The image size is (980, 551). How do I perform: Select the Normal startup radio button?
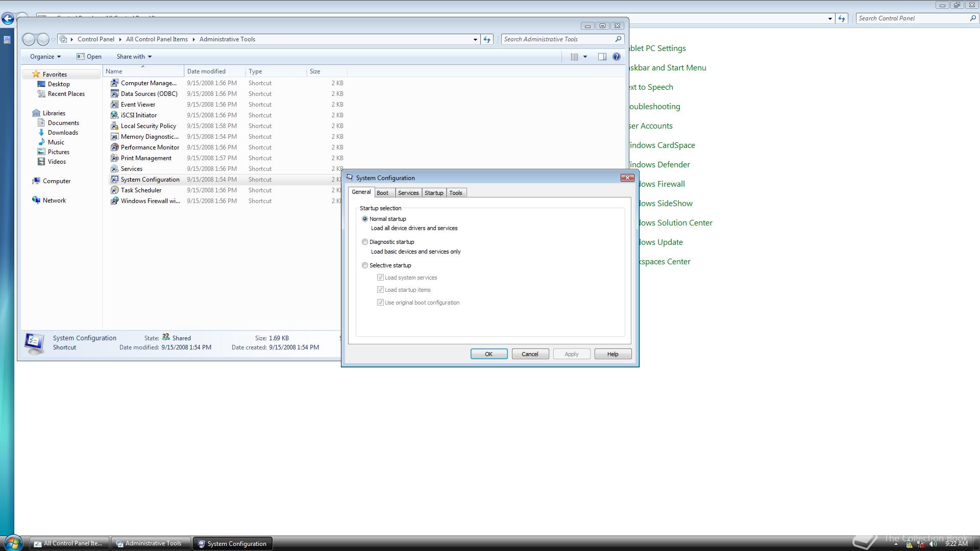point(365,219)
